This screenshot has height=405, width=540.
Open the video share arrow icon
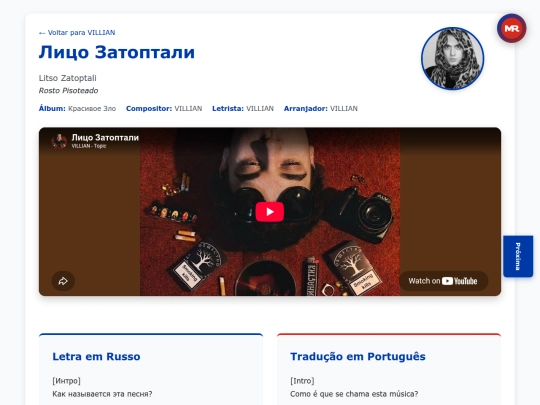click(x=63, y=281)
